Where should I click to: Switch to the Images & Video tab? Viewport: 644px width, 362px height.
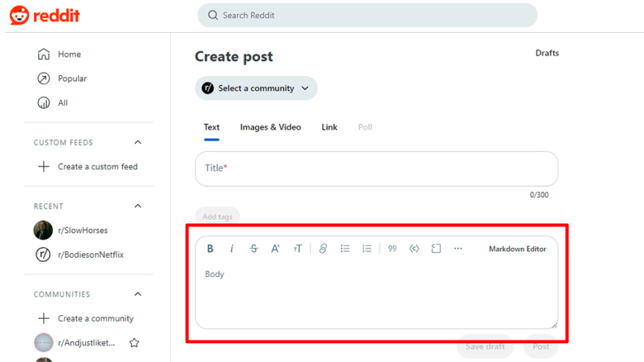tap(271, 127)
